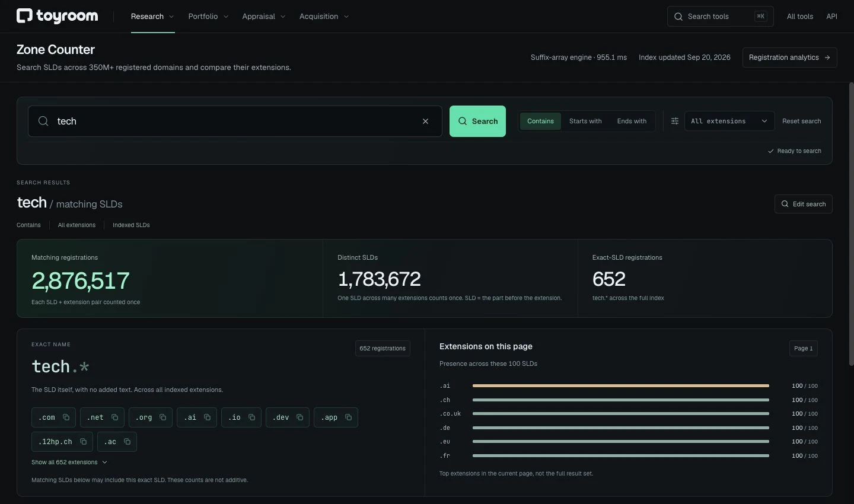854x504 pixels.
Task: Copy the .app extension
Action: 348,417
